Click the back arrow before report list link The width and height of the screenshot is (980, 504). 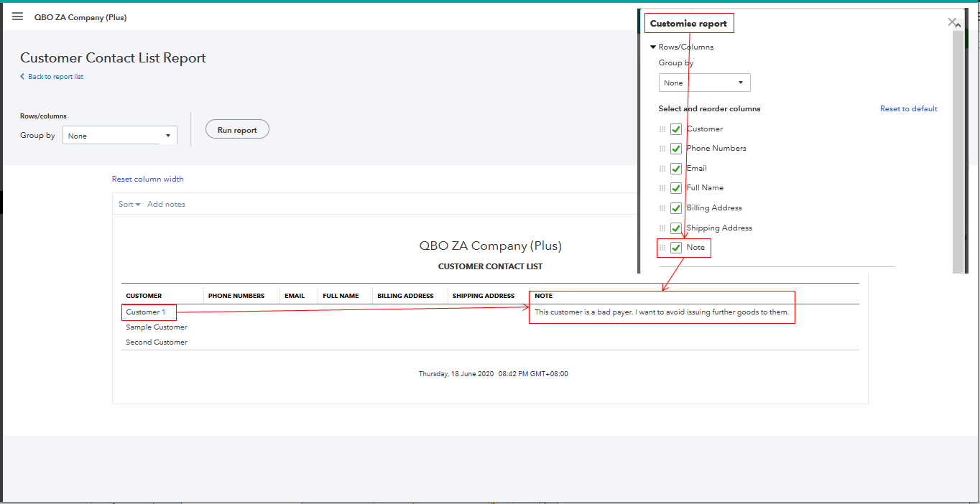click(23, 76)
